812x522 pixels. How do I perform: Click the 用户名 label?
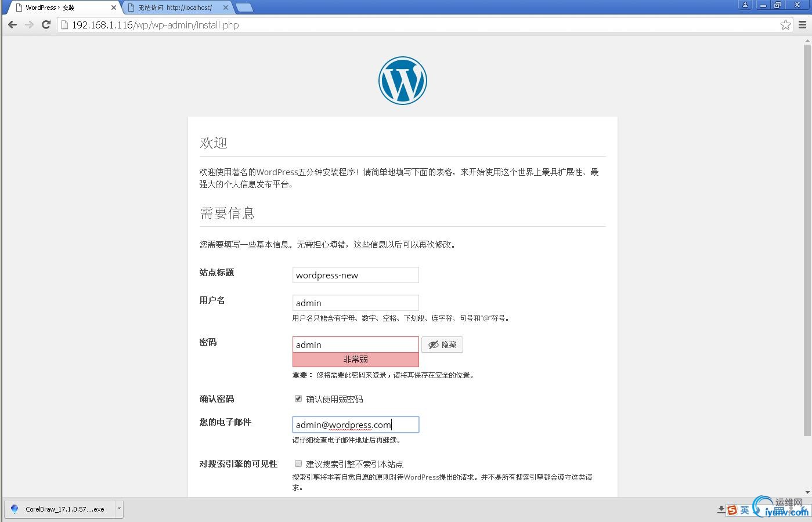[212, 300]
